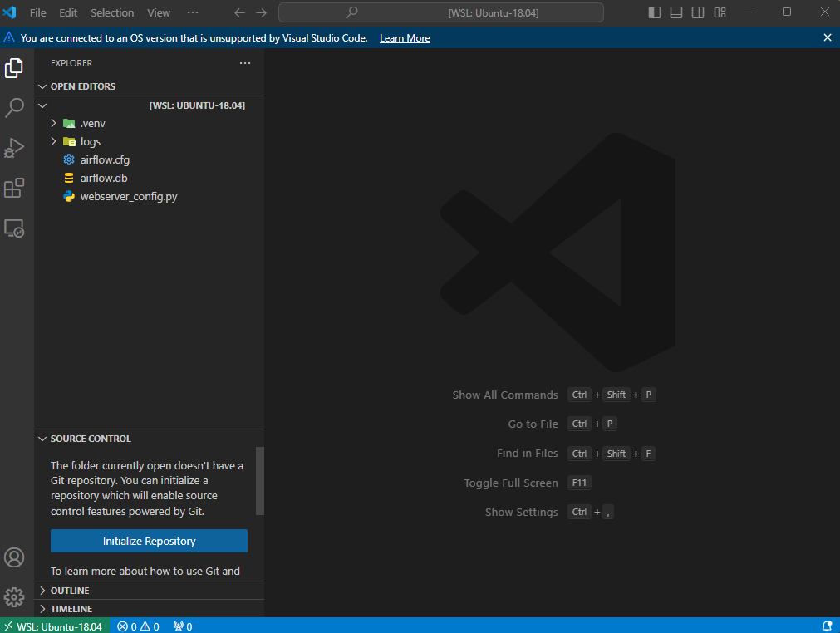The height and width of the screenshot is (633, 840).
Task: Show errors and warnings in status bar
Action: tap(138, 626)
